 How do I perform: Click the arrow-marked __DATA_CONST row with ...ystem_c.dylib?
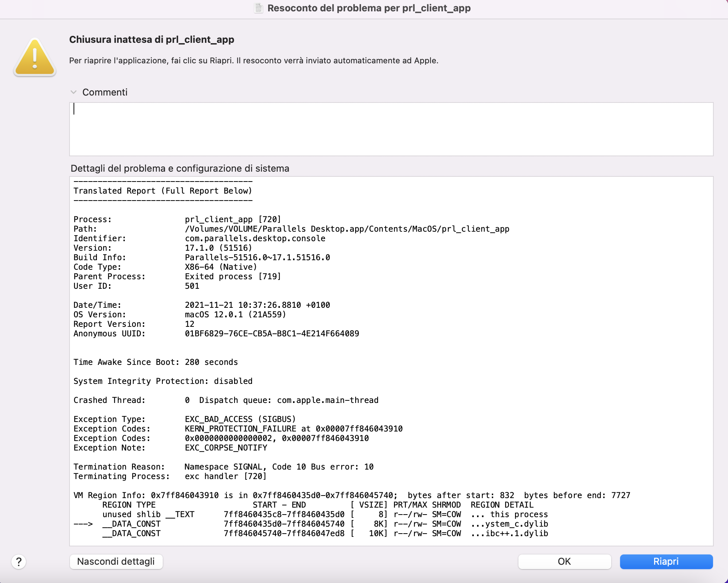point(311,524)
